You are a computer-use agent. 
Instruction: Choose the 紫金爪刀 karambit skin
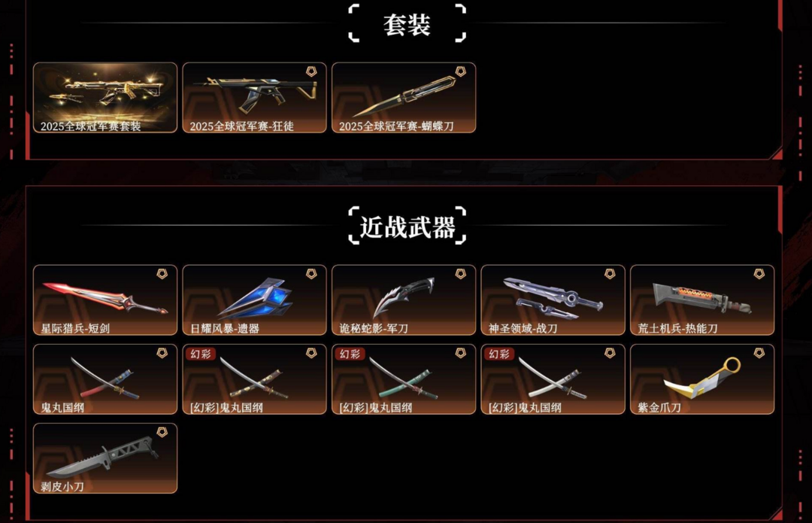[x=701, y=379]
